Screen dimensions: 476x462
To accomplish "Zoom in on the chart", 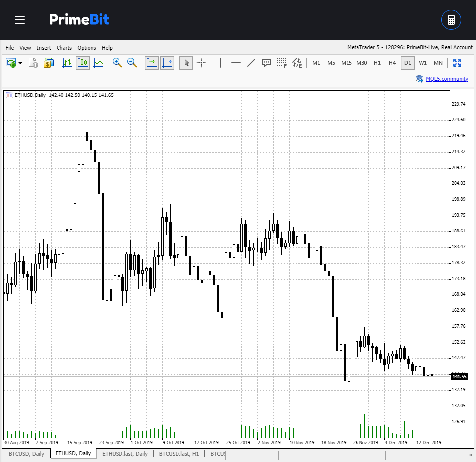I will (x=117, y=63).
